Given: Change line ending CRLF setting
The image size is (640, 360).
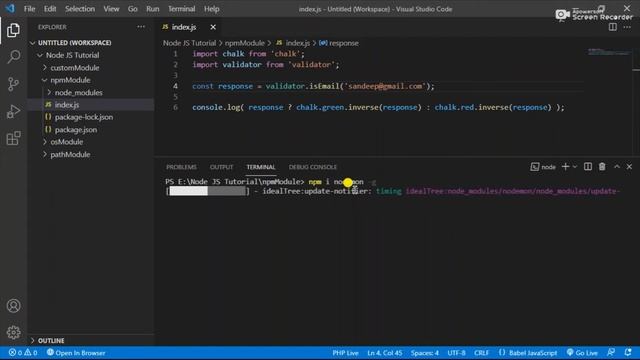Looking at the screenshot, I should coord(482,353).
